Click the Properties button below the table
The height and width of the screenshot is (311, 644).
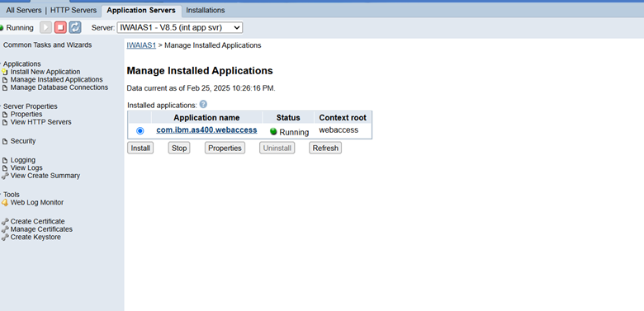tap(225, 148)
